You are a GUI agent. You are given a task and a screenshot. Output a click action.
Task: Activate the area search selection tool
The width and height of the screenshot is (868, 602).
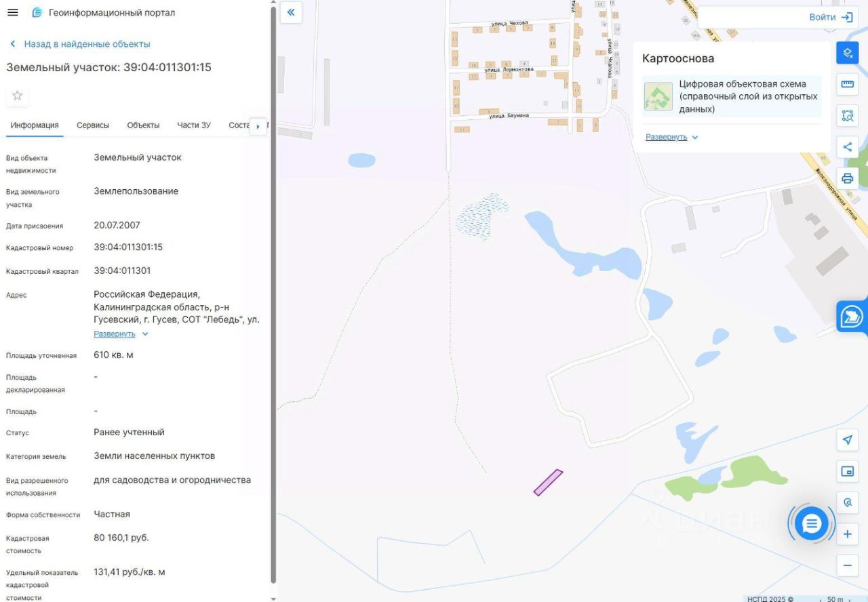(x=847, y=115)
